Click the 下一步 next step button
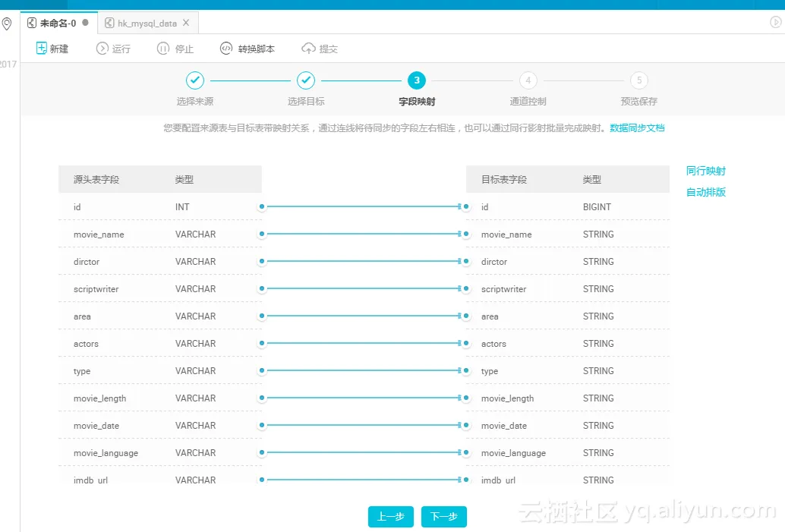The height and width of the screenshot is (532, 785). click(443, 517)
